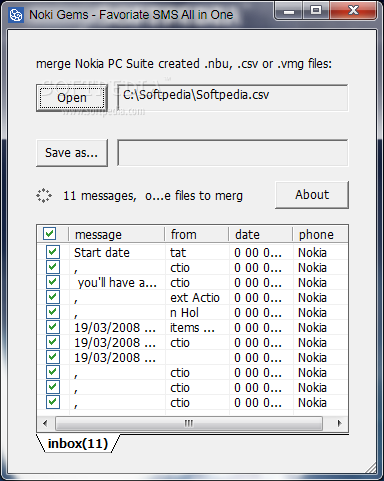Viewport: 384px width, 481px height.
Task: Open the About dialog
Action: 312,195
